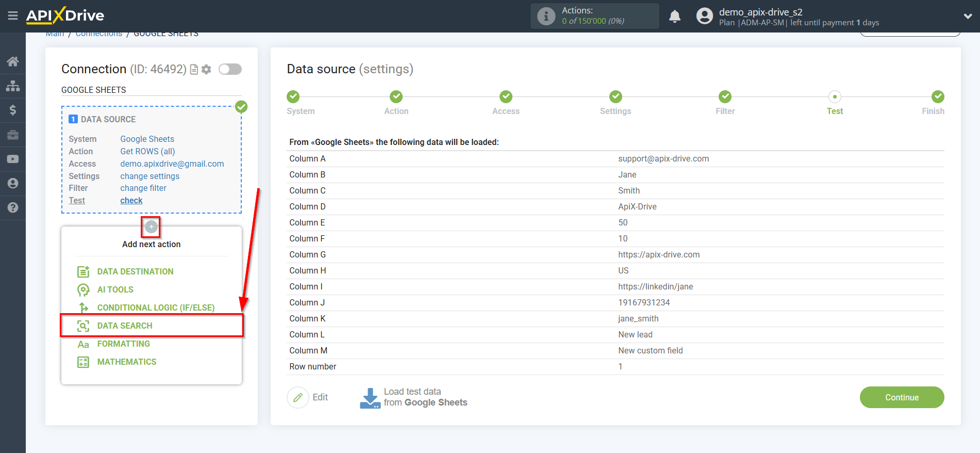Open the Google Sheets system link

tap(147, 139)
